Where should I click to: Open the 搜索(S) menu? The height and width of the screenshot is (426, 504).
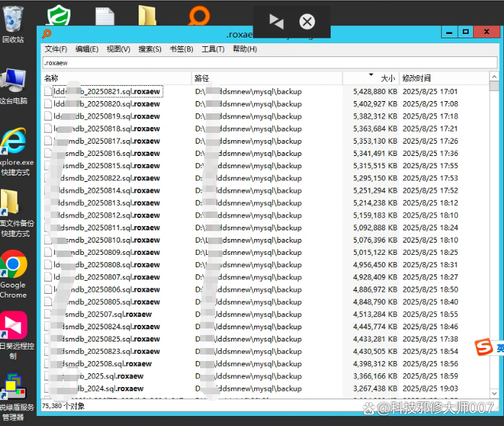click(149, 49)
